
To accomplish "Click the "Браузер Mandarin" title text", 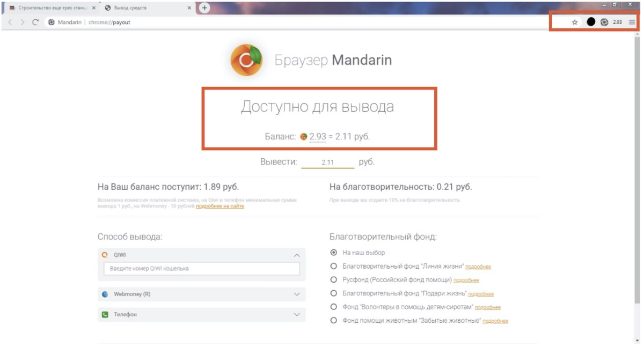I will pyautogui.click(x=333, y=60).
